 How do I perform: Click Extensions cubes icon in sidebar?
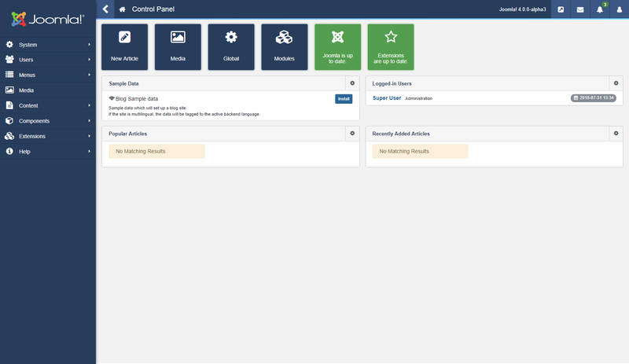tap(9, 136)
